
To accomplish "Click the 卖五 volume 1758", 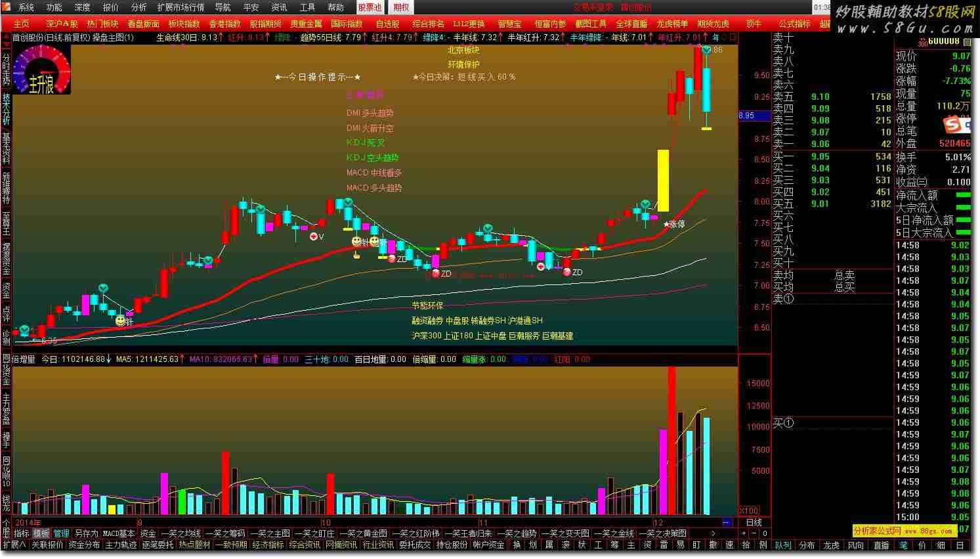I will pos(880,97).
